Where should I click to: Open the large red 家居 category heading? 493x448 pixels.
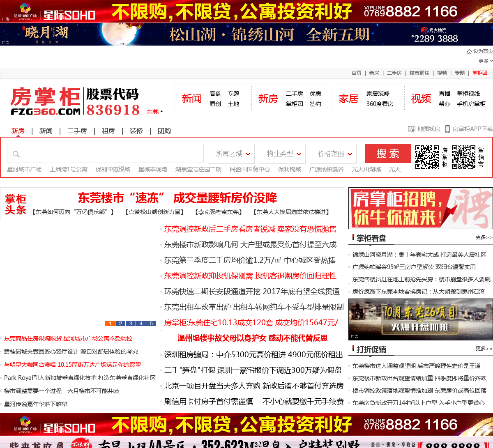pos(349,99)
